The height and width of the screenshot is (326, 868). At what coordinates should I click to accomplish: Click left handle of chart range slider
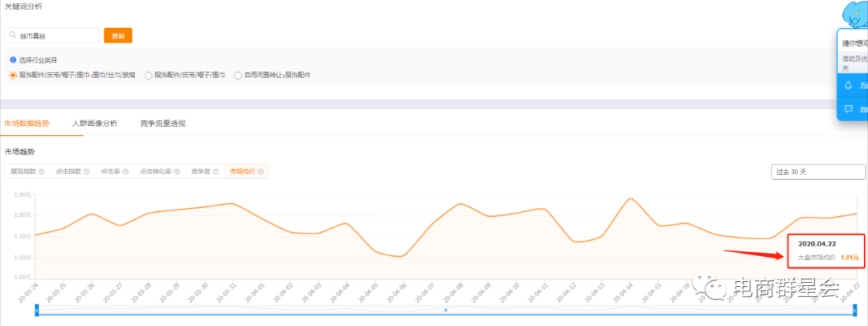(x=36, y=310)
